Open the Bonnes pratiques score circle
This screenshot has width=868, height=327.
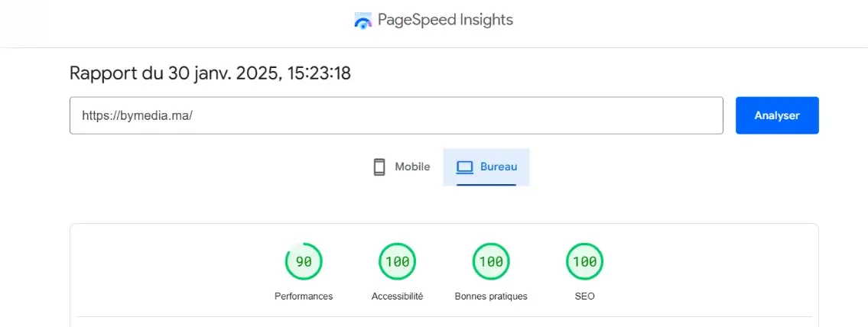pos(491,262)
